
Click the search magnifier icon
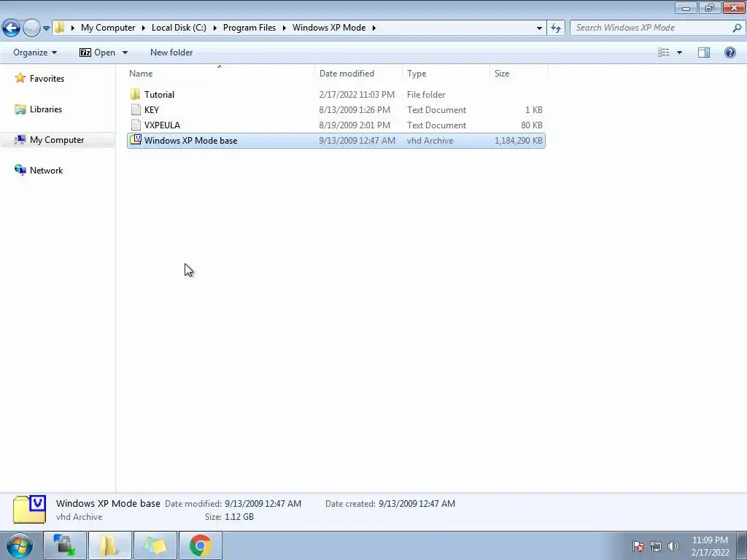[x=737, y=28]
